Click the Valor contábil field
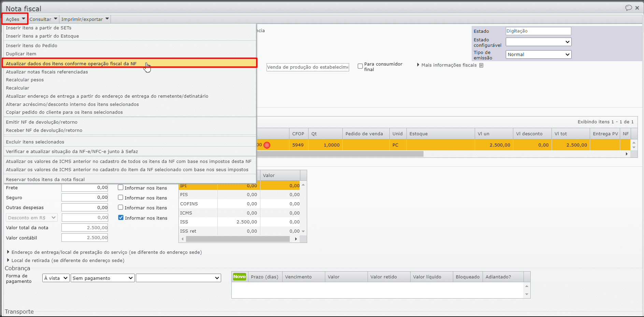This screenshot has height=317, width=644. 85,238
